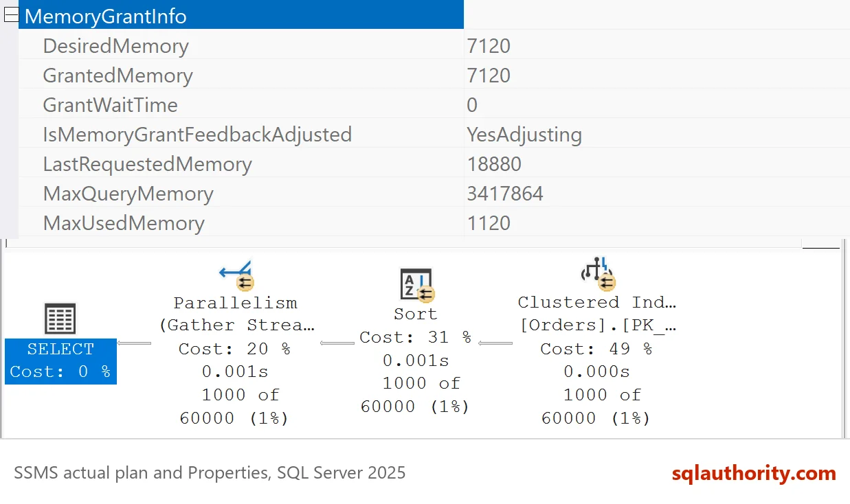
Task: Click the Parallelism Cost: 20 % text
Action: [x=234, y=349]
